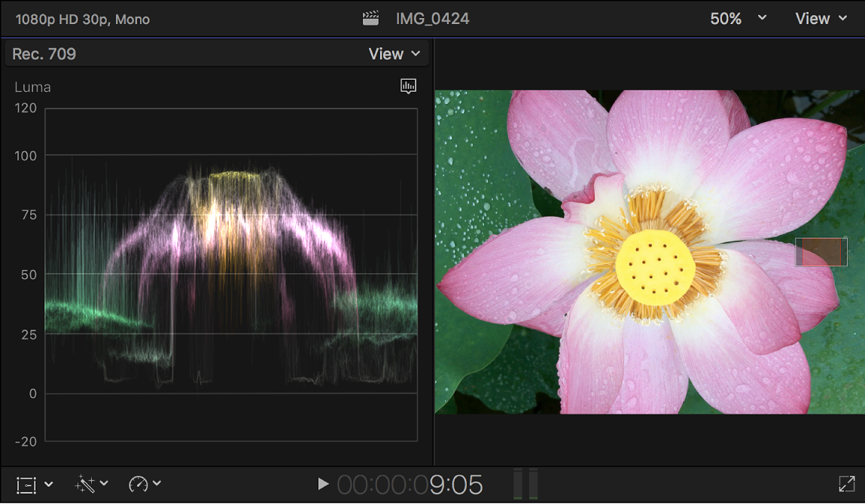Click the Retime speedometer icon

(x=139, y=484)
